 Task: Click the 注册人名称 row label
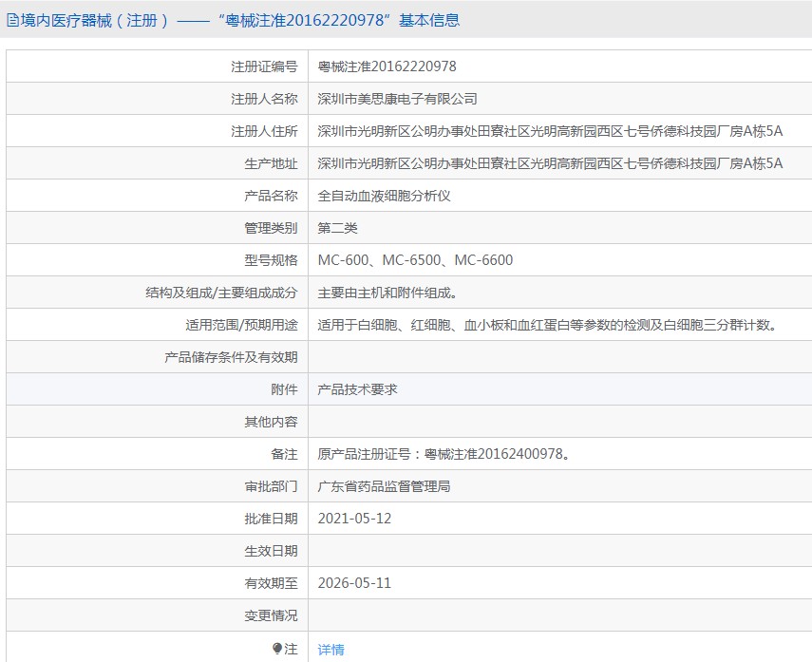[264, 99]
